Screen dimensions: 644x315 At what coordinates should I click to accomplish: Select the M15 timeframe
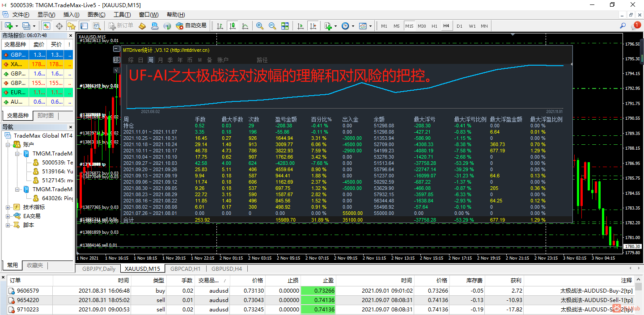pyautogui.click(x=409, y=26)
